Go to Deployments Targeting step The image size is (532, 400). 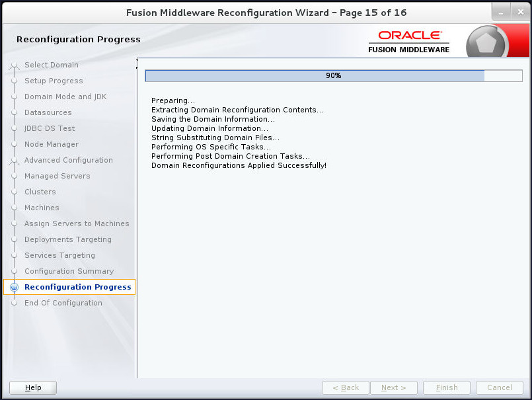click(x=68, y=239)
